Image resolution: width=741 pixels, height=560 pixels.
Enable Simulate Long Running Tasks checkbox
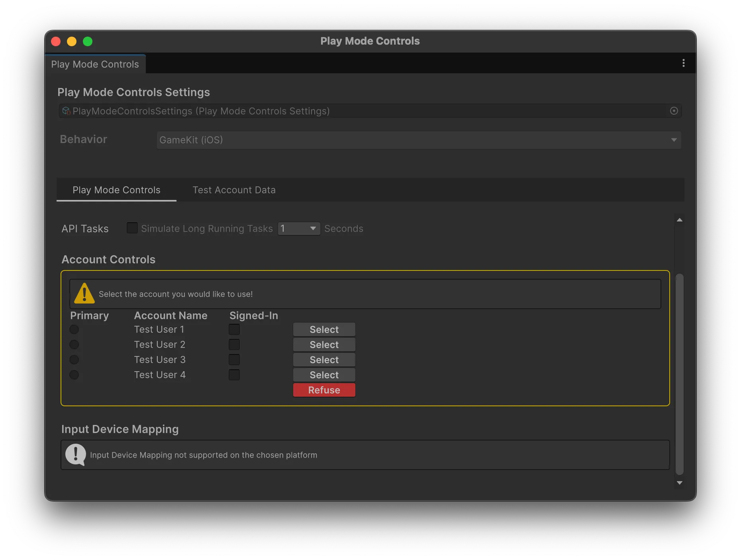(x=132, y=228)
